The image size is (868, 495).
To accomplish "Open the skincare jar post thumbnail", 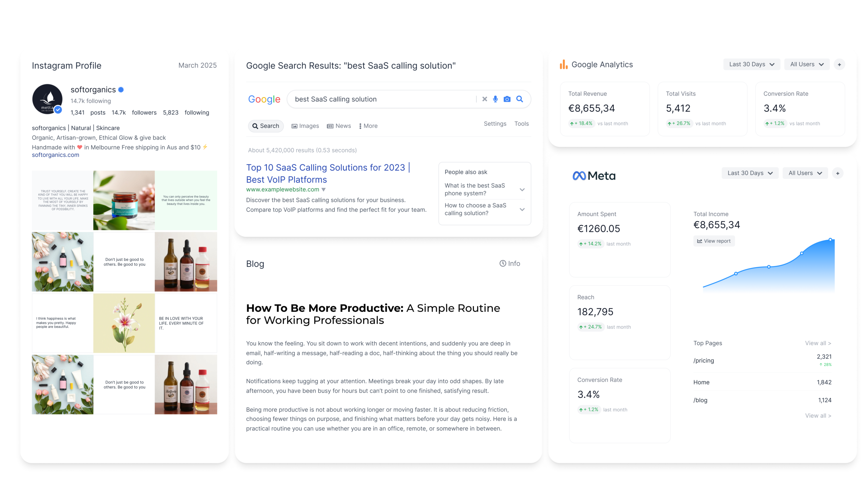I will click(x=124, y=200).
